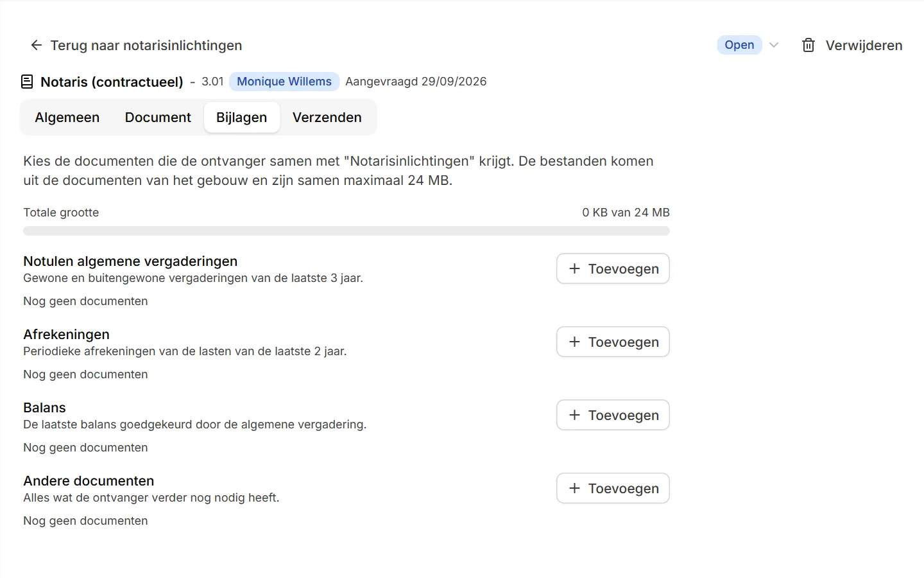The width and height of the screenshot is (924, 578).
Task: Click the back arrow icon
Action: pos(37,45)
